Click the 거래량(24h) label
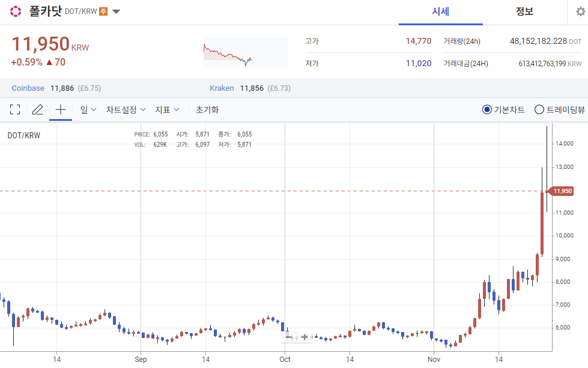This screenshot has width=588, height=368. coord(462,41)
